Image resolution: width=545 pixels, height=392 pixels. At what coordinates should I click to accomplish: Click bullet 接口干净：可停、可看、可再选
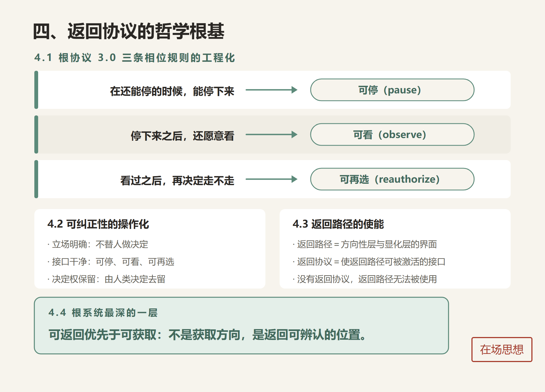point(111,262)
